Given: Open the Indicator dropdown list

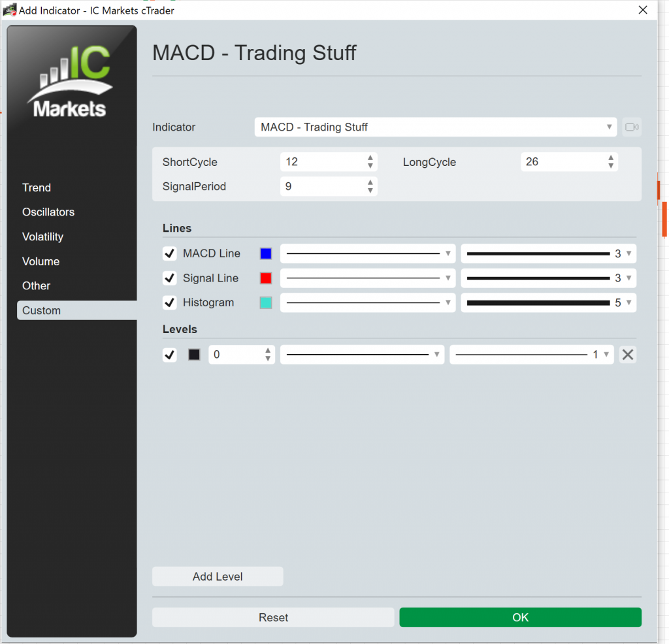Looking at the screenshot, I should (x=436, y=127).
